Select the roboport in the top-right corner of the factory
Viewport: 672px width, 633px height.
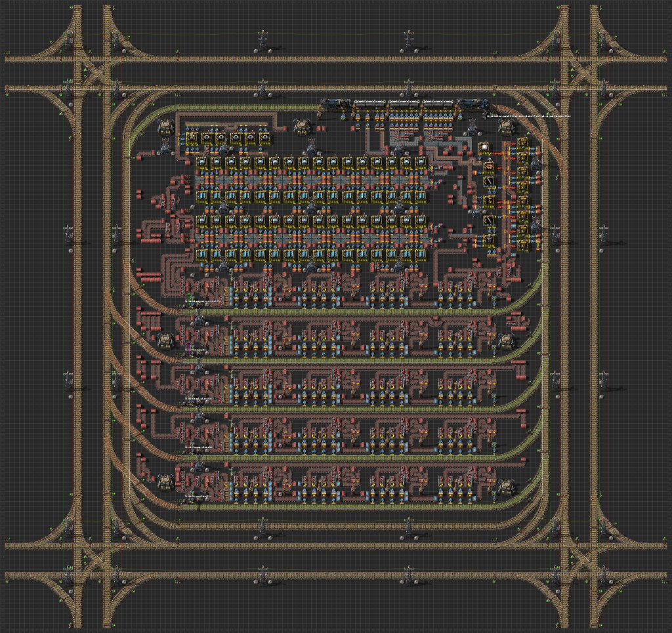tap(506, 127)
